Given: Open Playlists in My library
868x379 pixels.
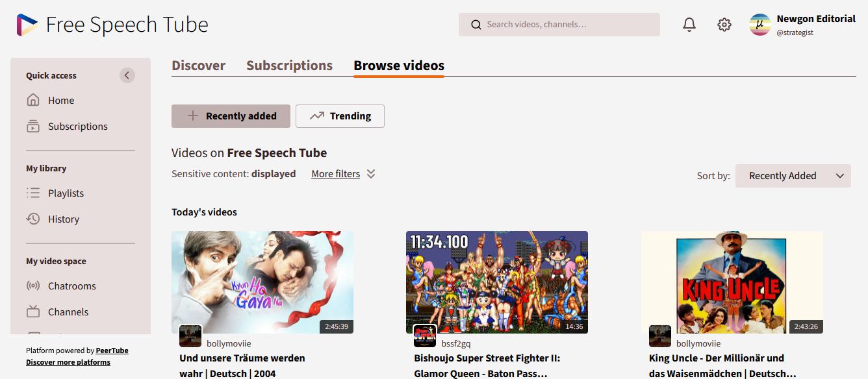Looking at the screenshot, I should [x=66, y=193].
